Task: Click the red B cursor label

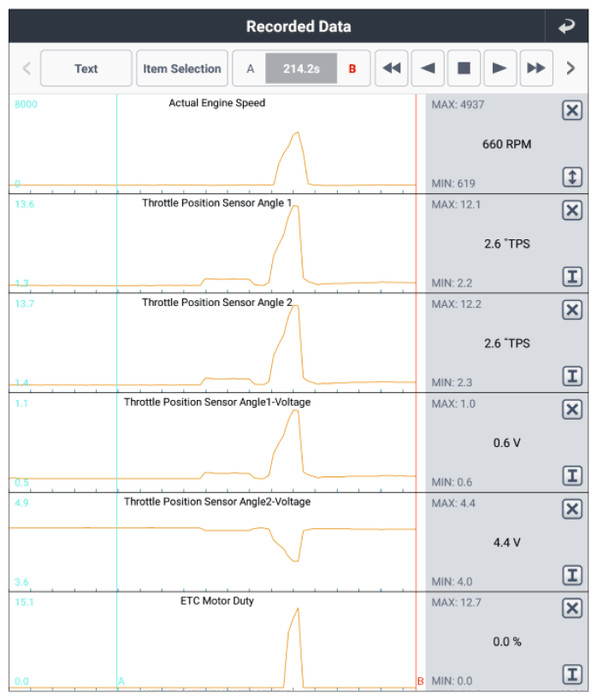Action: (421, 681)
